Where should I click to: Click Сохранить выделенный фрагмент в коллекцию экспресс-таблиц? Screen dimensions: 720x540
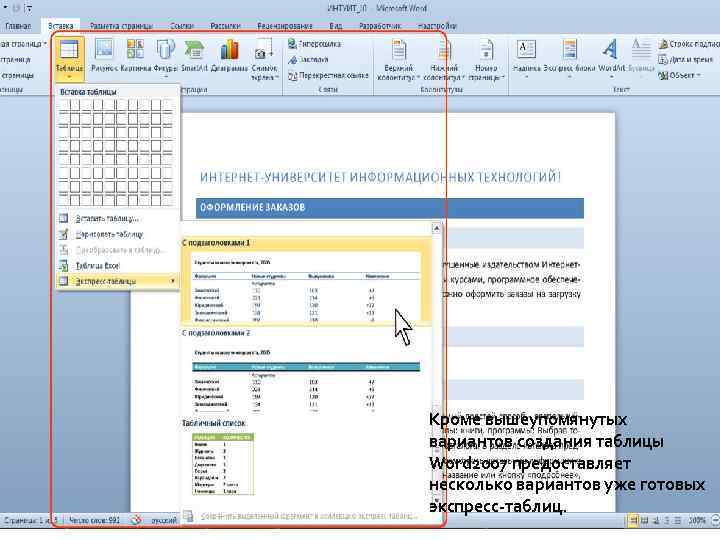[x=303, y=516]
